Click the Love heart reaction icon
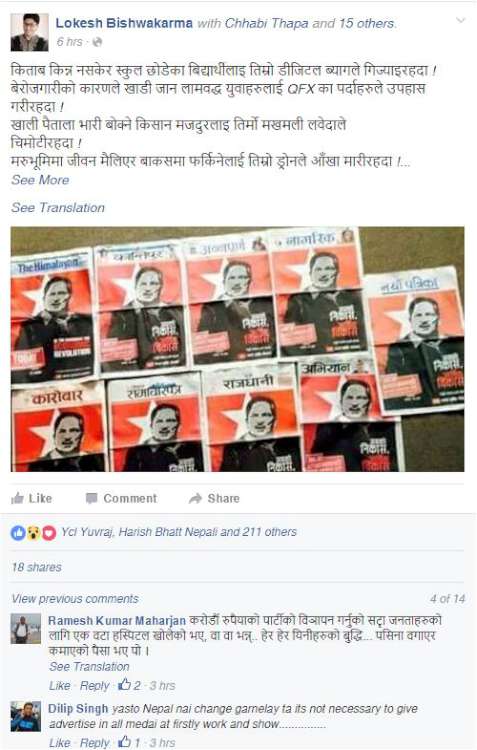Image resolution: width=477 pixels, height=750 pixels. (x=49, y=532)
